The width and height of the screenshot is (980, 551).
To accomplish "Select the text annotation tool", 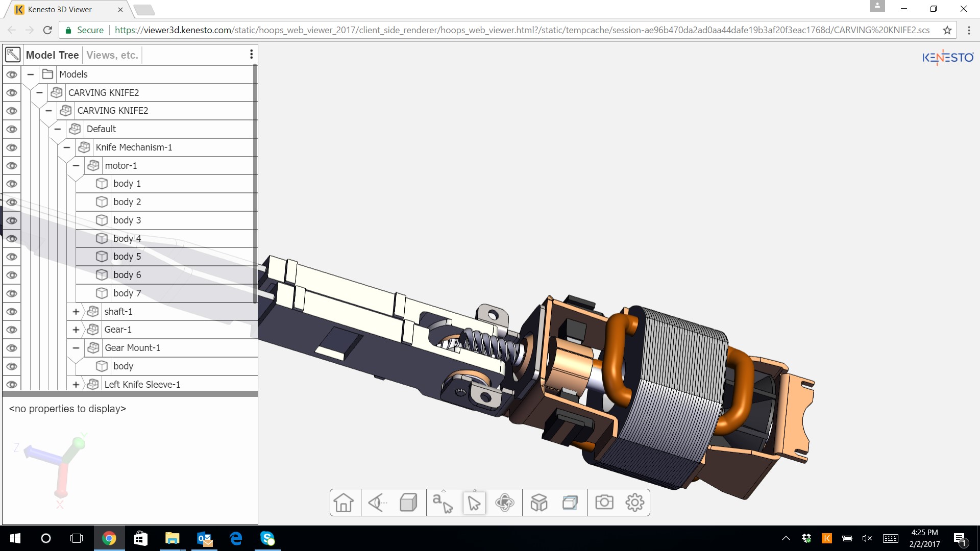I will (x=442, y=503).
